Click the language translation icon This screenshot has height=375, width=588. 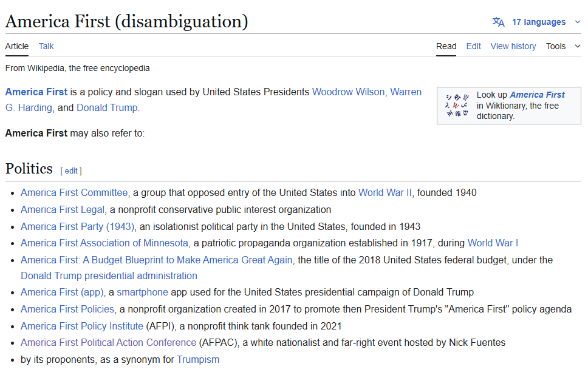tap(498, 22)
